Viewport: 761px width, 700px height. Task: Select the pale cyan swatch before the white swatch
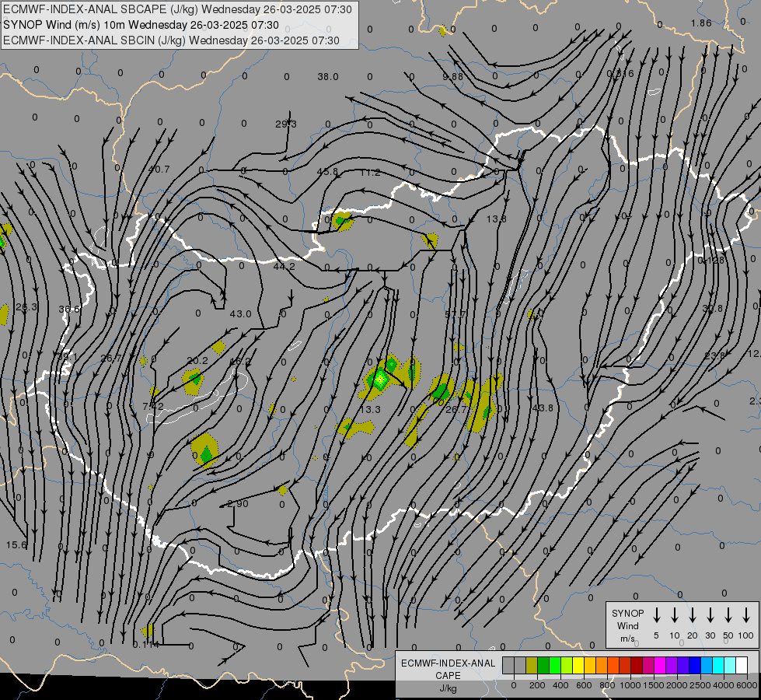[x=730, y=666]
